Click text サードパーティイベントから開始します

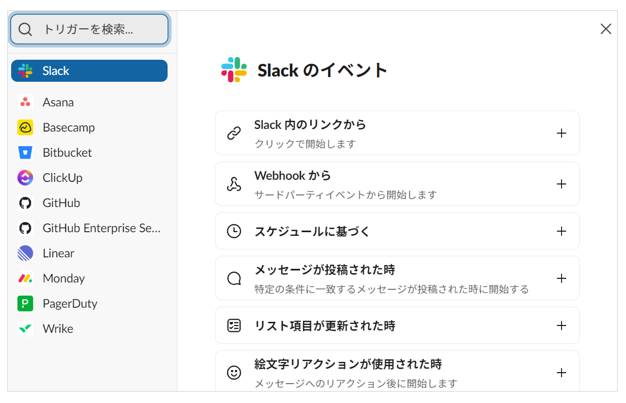tap(346, 195)
